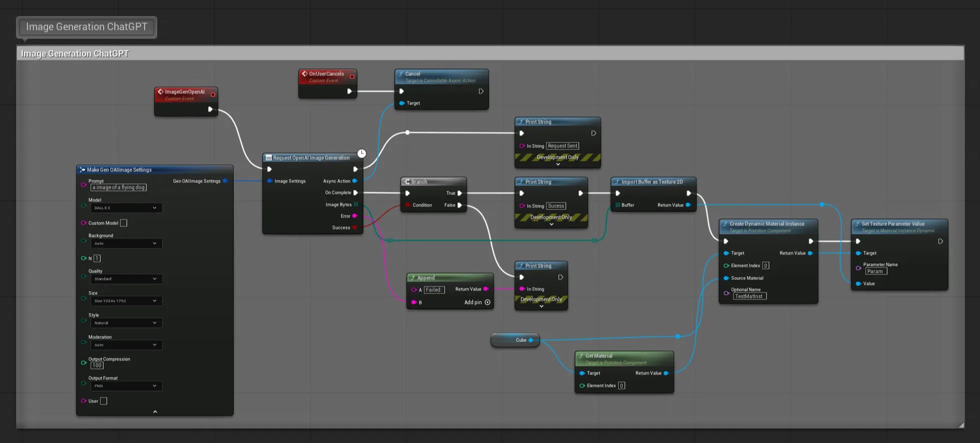Viewport: 980px width, 443px height.
Task: Click Create Dynamic Material Instance Element Index field
Action: [x=766, y=265]
